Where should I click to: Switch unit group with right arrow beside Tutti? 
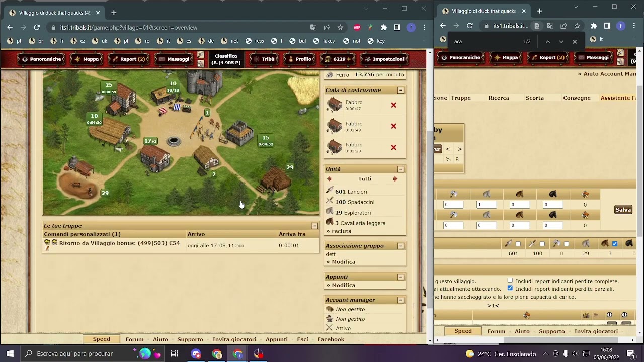pos(395,179)
